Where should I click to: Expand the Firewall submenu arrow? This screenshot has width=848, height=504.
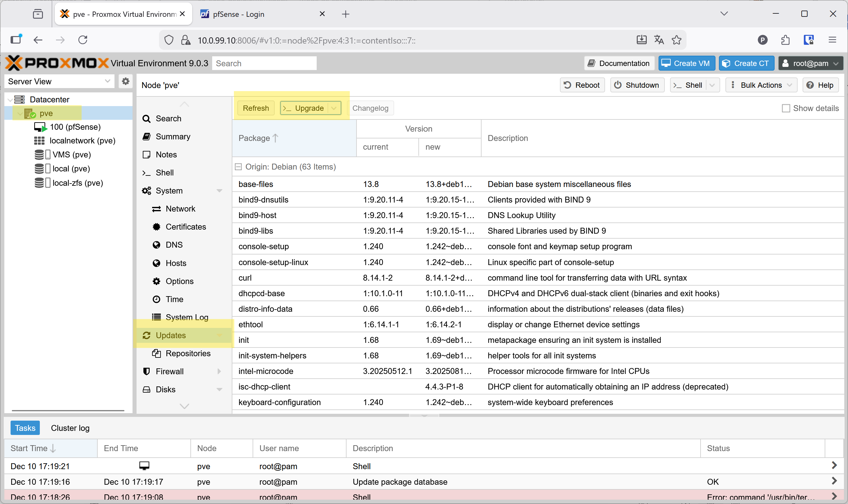pos(219,371)
